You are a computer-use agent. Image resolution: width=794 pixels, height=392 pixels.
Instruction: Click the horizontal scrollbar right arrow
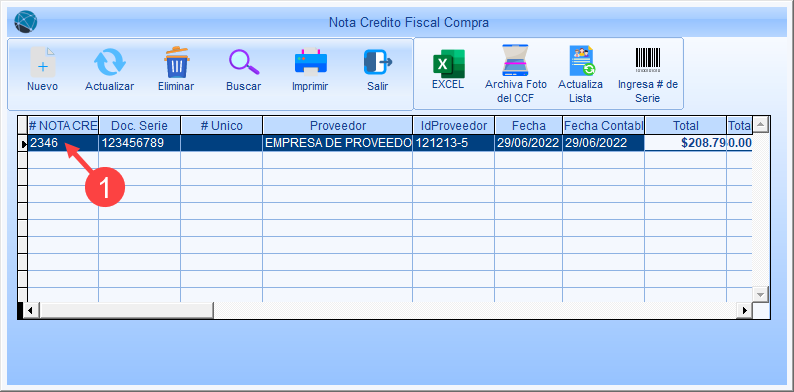coord(744,310)
